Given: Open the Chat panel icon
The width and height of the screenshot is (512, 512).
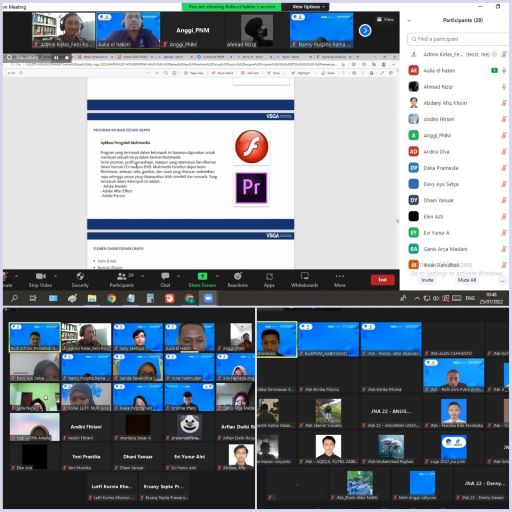Looking at the screenshot, I should click(x=165, y=276).
